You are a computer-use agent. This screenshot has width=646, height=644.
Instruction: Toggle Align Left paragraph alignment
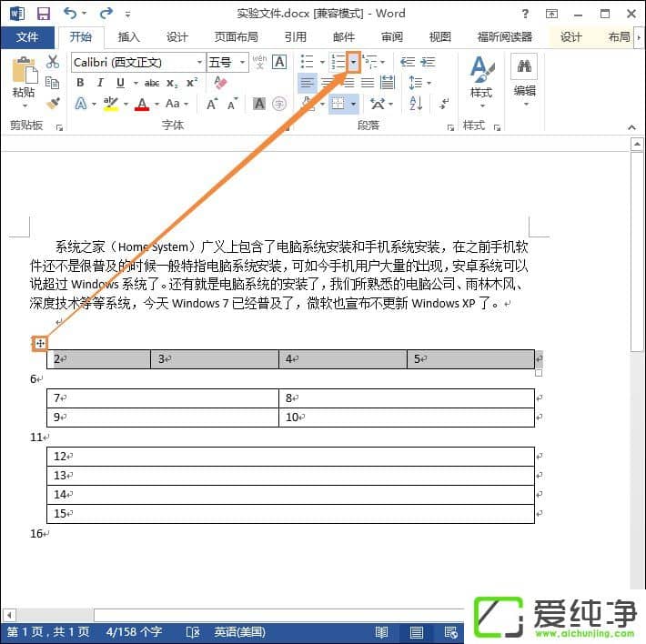pos(307,83)
